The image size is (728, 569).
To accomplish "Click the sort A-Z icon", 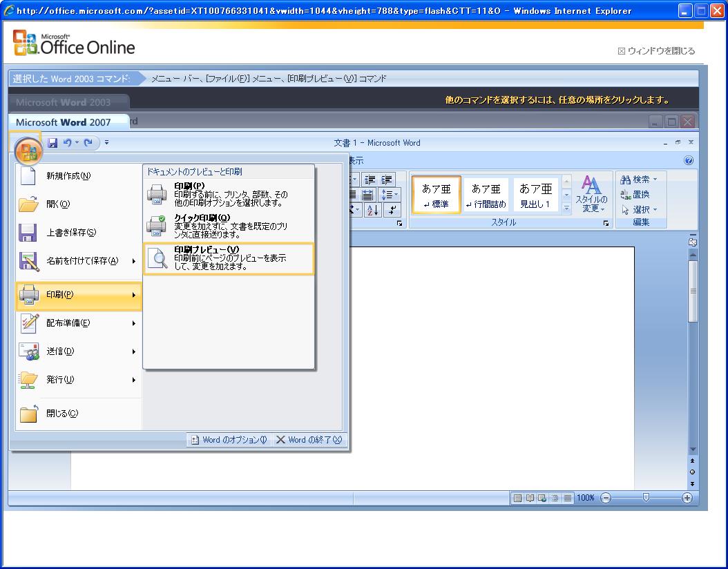I will pyautogui.click(x=372, y=210).
